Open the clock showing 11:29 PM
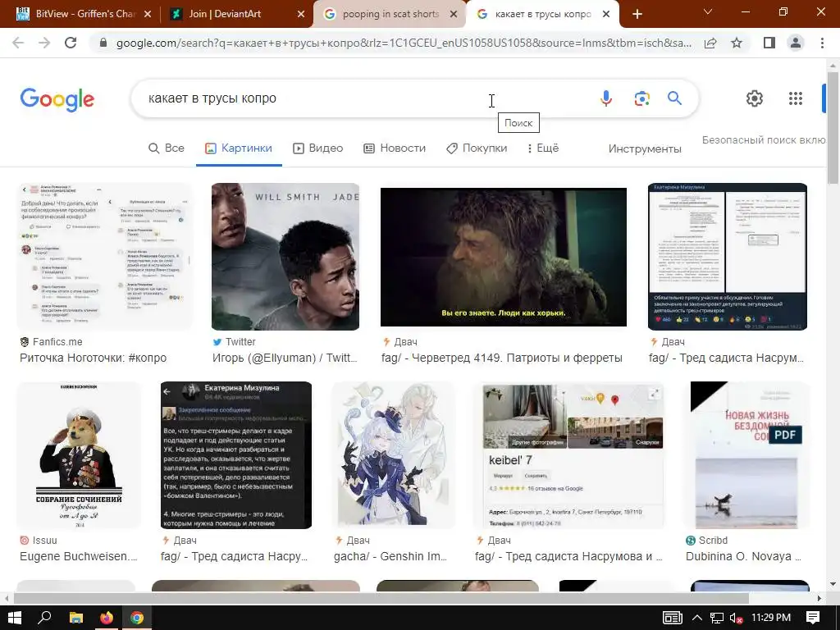 [771, 618]
